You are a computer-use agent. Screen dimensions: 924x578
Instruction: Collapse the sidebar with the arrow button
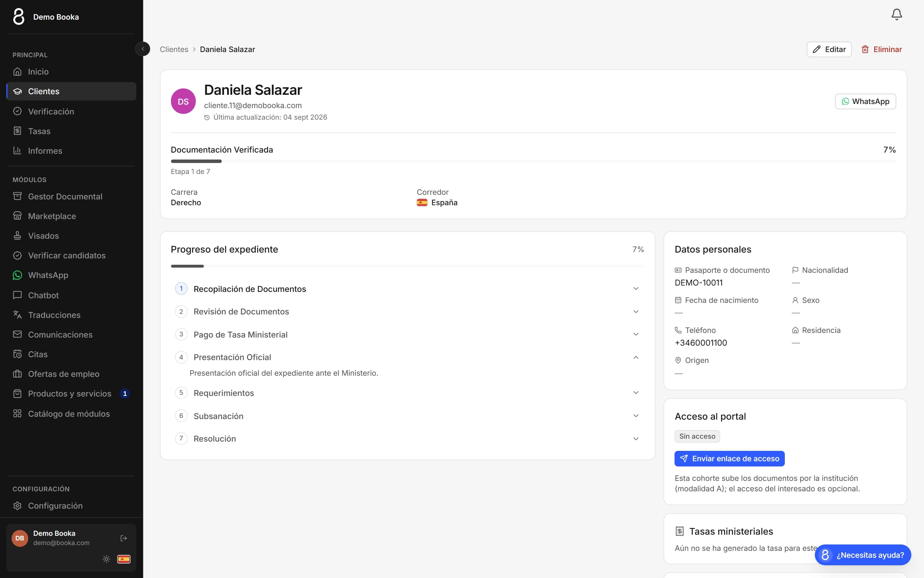pyautogui.click(x=143, y=49)
